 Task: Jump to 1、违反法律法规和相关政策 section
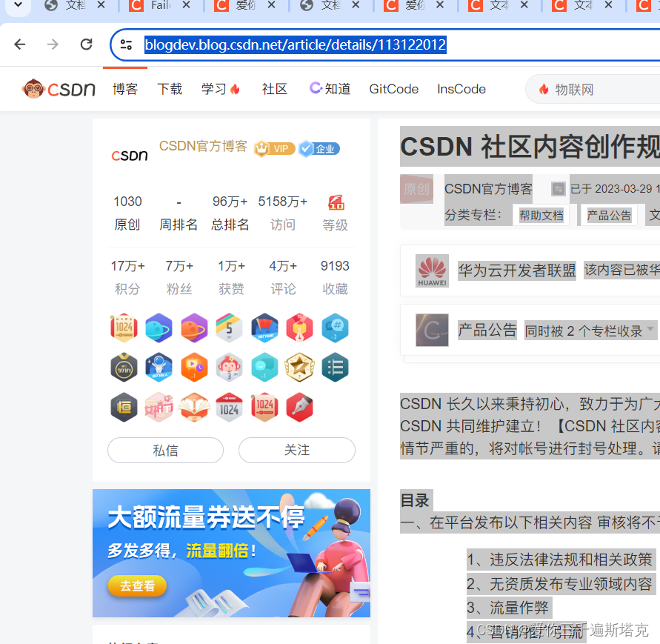click(560, 560)
